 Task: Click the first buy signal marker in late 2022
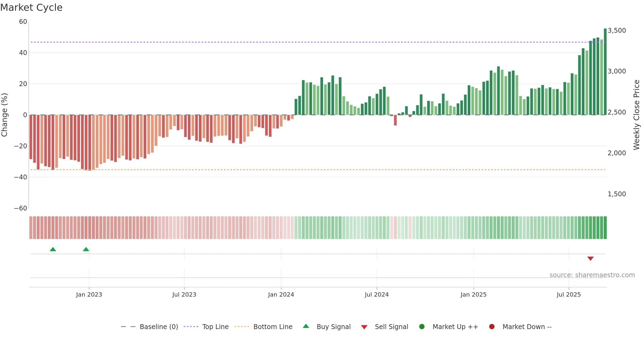(x=53, y=249)
